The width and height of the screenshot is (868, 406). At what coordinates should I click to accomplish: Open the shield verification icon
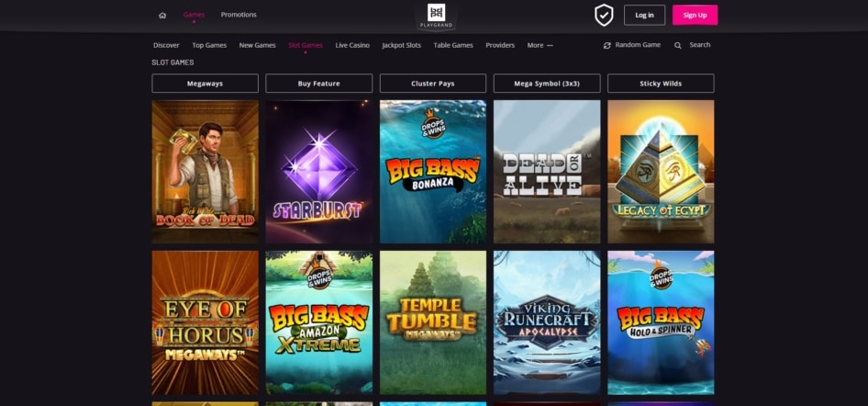pos(604,15)
